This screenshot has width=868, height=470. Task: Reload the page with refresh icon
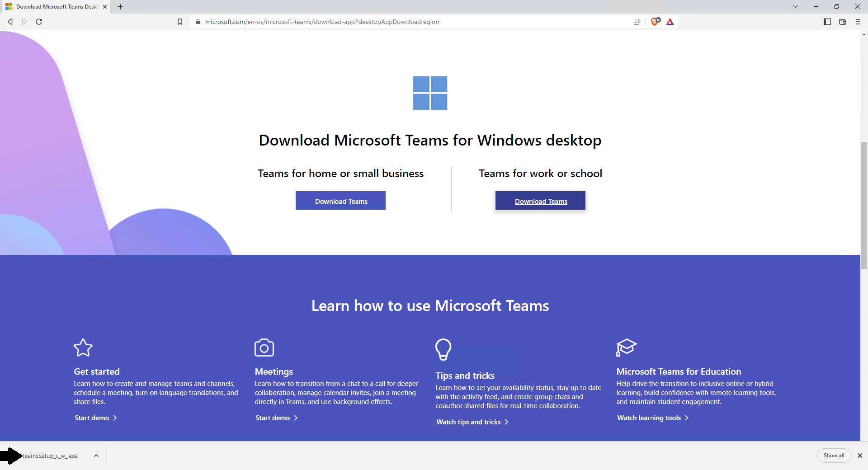[x=39, y=22]
